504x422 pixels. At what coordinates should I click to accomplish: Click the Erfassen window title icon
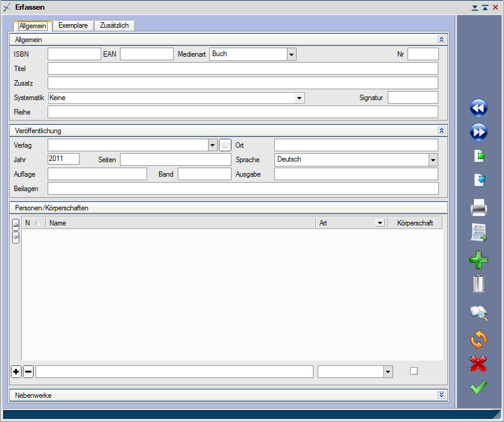coord(7,7)
